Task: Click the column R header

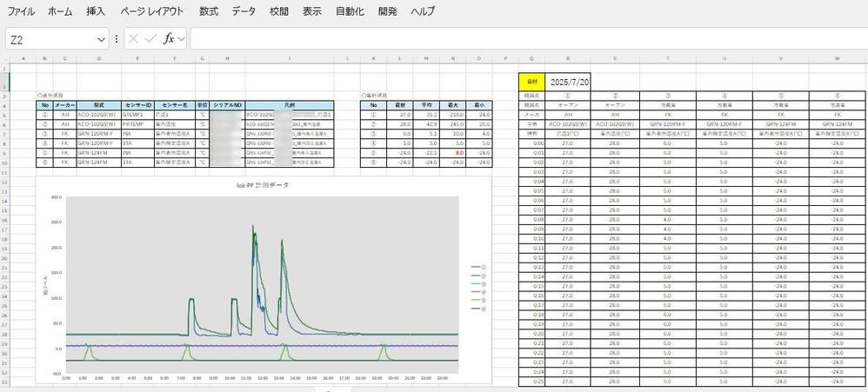Action: [568, 58]
